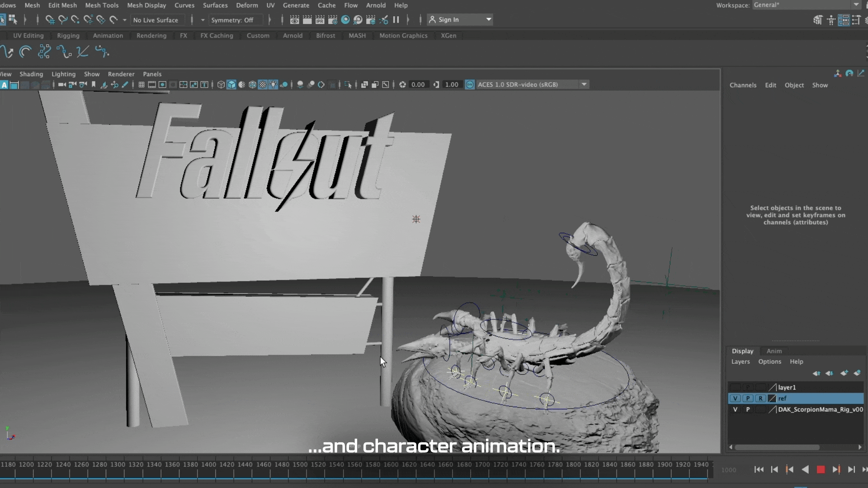The width and height of the screenshot is (868, 488).
Task: Select the EP curve tool on the shelf
Action: (7, 52)
